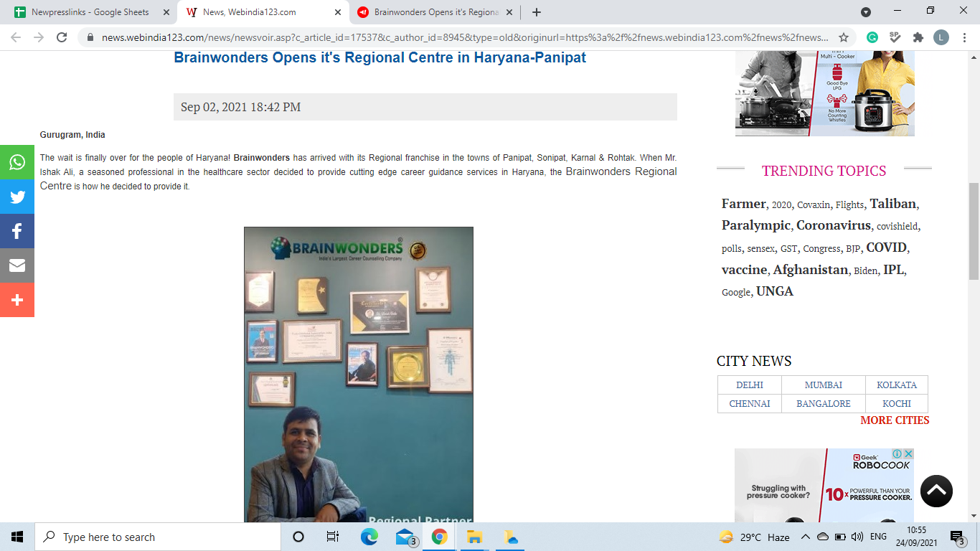Open Paralympic trending topic
The height and width of the screenshot is (551, 980).
pos(756,225)
